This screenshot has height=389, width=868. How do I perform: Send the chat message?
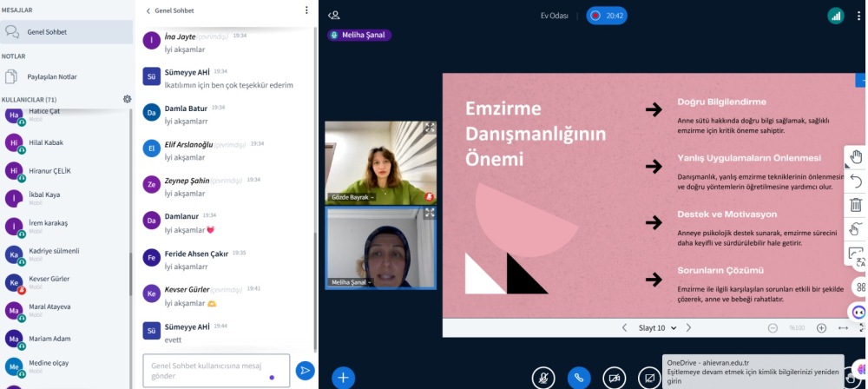[305, 371]
